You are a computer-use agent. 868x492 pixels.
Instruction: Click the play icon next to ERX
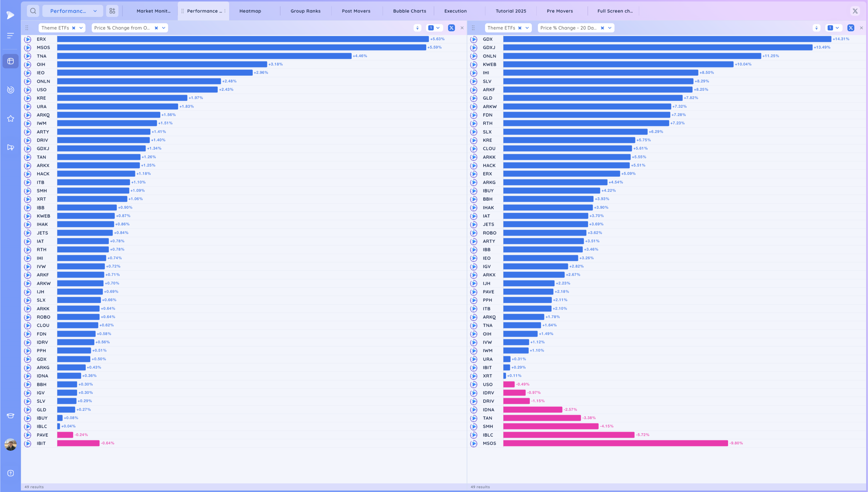(28, 39)
